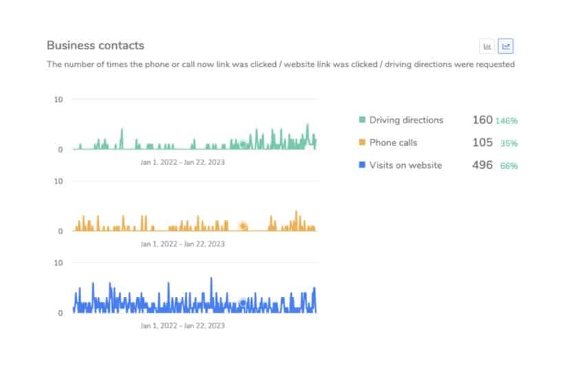Screen dimensions: 588x366
Task: Click the Business contacts heading
Action: (95, 45)
